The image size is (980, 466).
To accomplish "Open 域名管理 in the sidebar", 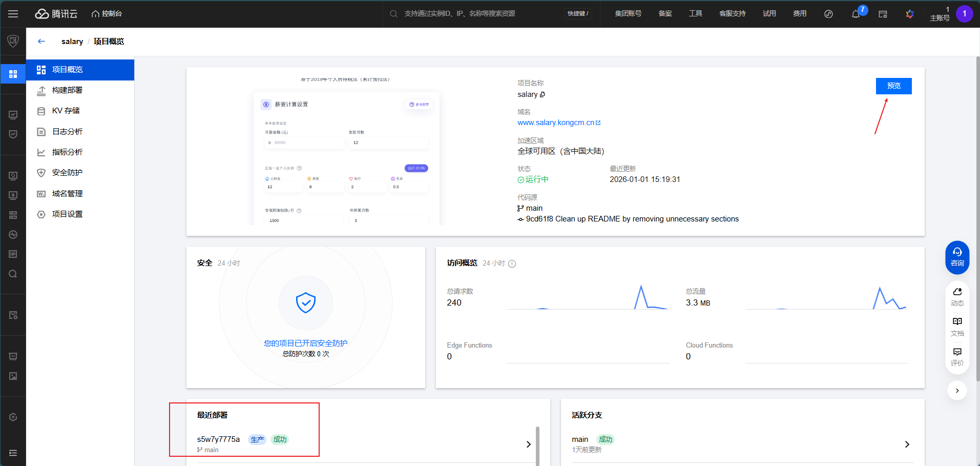I will 67,194.
